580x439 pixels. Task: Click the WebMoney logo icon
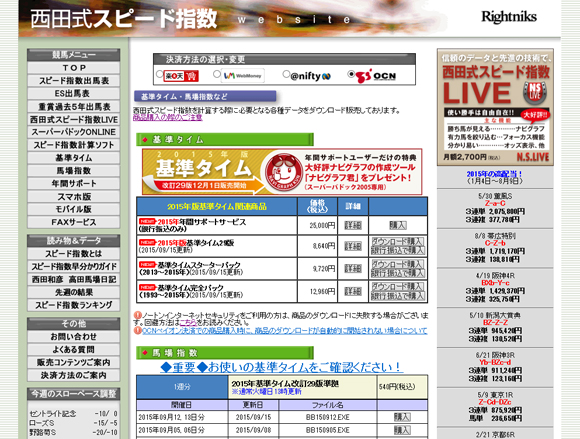tap(243, 75)
